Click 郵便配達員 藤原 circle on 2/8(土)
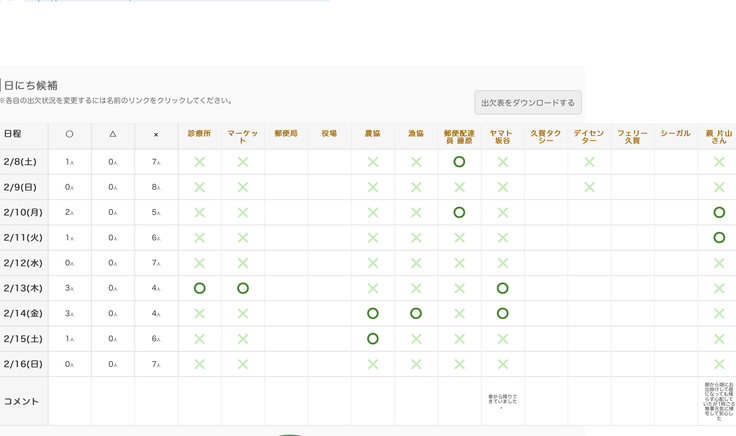Screen dimensions: 736x436 [459, 162]
